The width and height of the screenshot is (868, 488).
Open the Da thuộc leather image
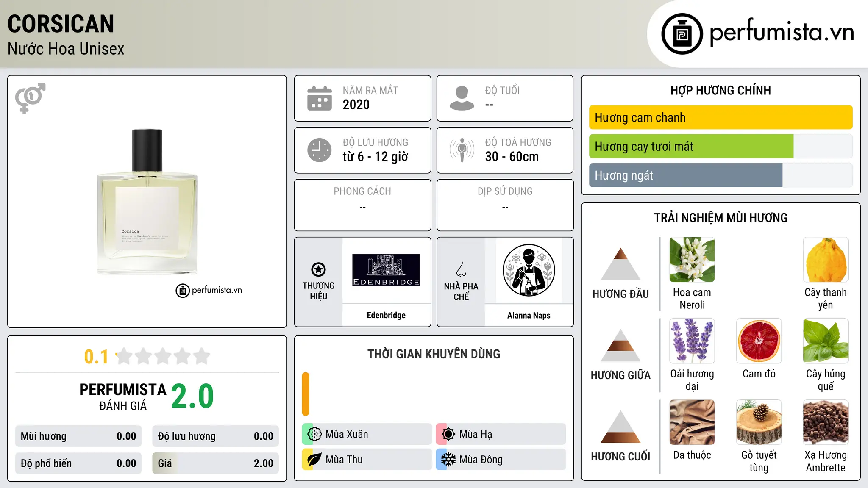(692, 422)
